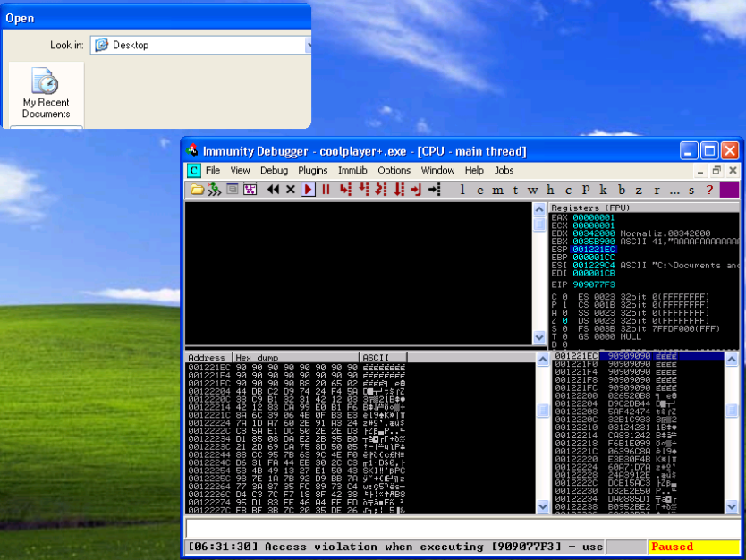Show the Log window with the 'l' button

(462, 190)
